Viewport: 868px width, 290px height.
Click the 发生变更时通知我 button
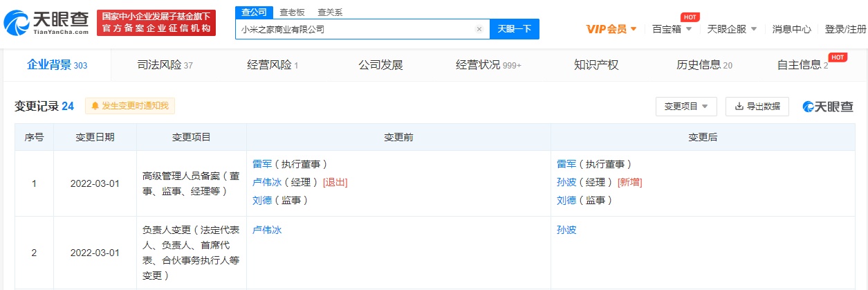click(x=130, y=106)
